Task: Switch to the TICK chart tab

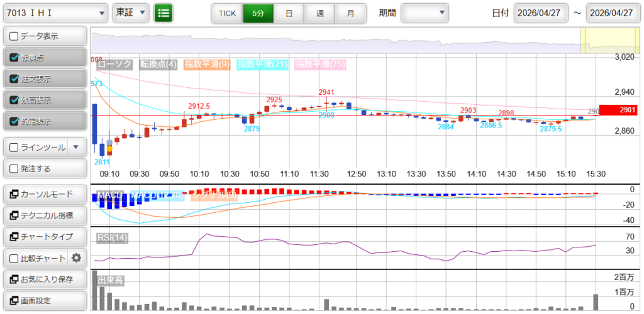Action: 227,13
